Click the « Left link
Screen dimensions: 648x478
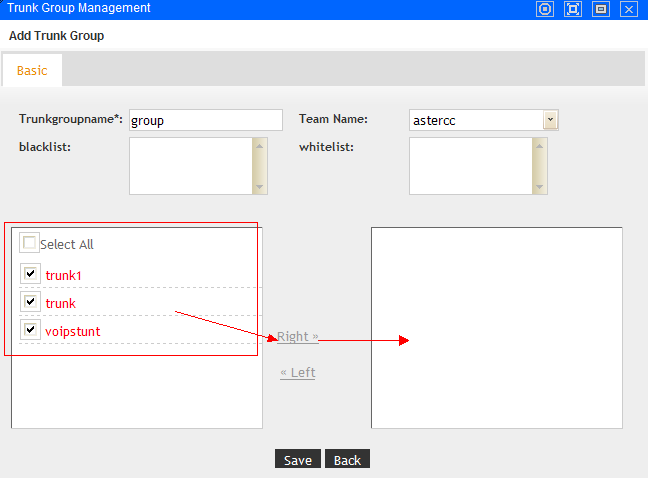(x=297, y=373)
